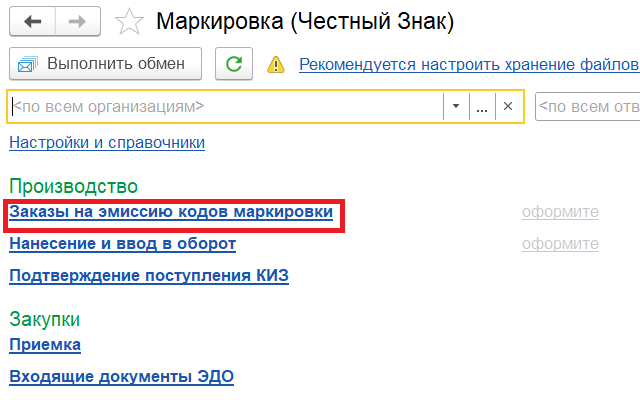This screenshot has width=640, height=400.
Task: Click the Выполнить обмен button
Action: pos(105,64)
